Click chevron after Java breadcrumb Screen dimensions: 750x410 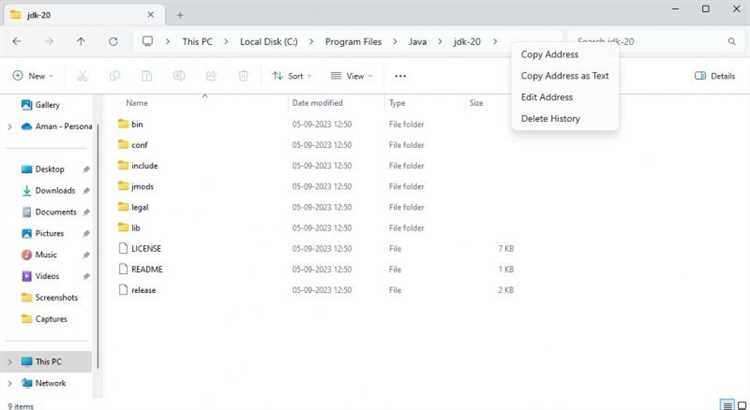pyautogui.click(x=440, y=42)
